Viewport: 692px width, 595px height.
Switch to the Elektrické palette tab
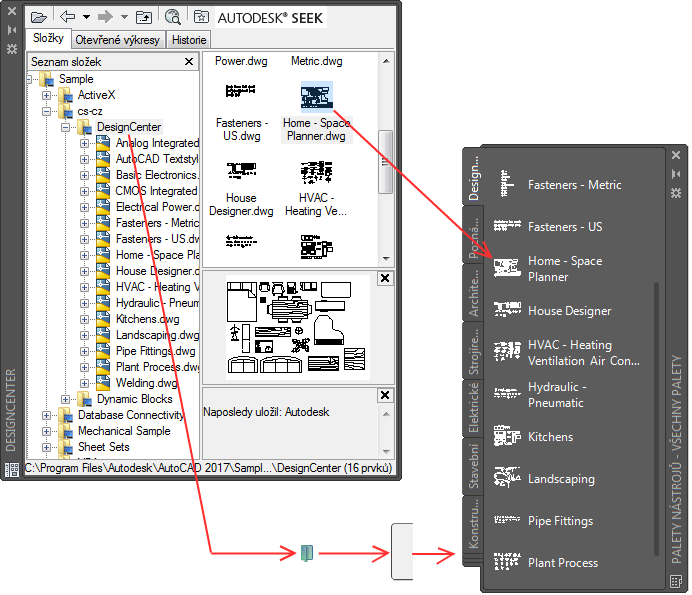tap(473, 408)
